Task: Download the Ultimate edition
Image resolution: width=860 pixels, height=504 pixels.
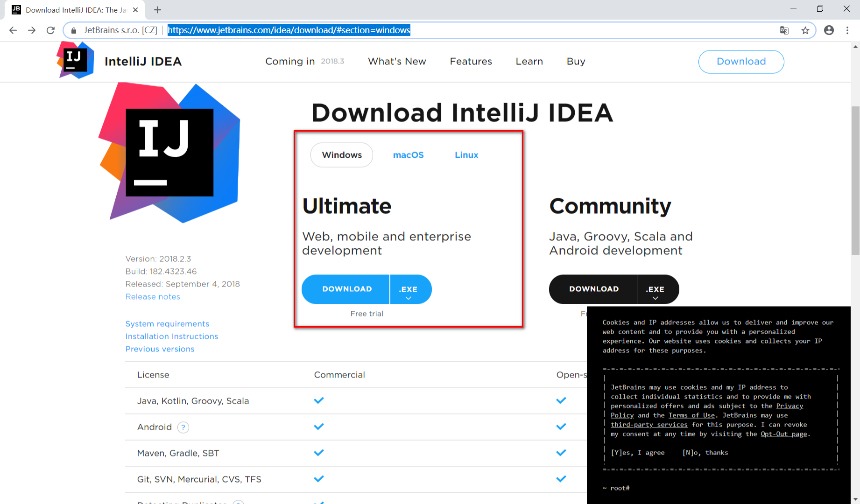Action: click(346, 289)
